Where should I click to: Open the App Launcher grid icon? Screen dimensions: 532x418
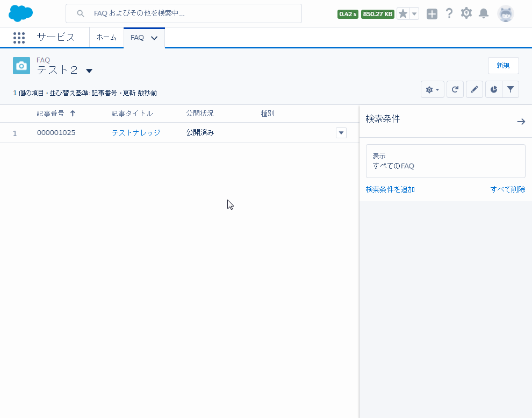click(19, 38)
